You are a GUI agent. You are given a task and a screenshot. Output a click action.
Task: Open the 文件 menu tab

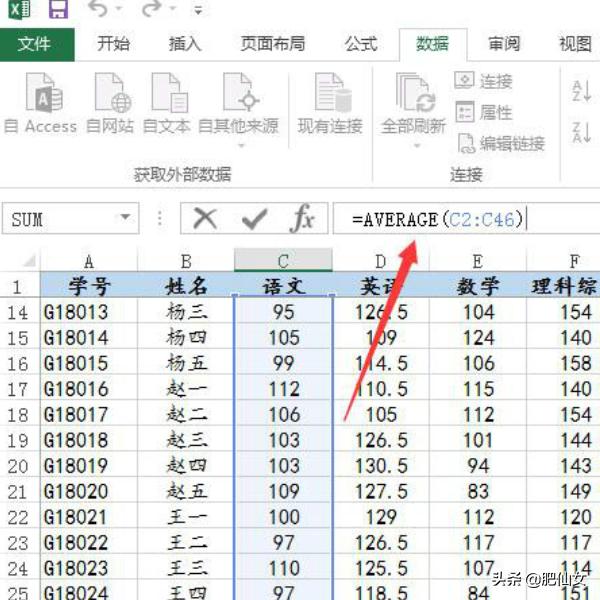[x=37, y=44]
